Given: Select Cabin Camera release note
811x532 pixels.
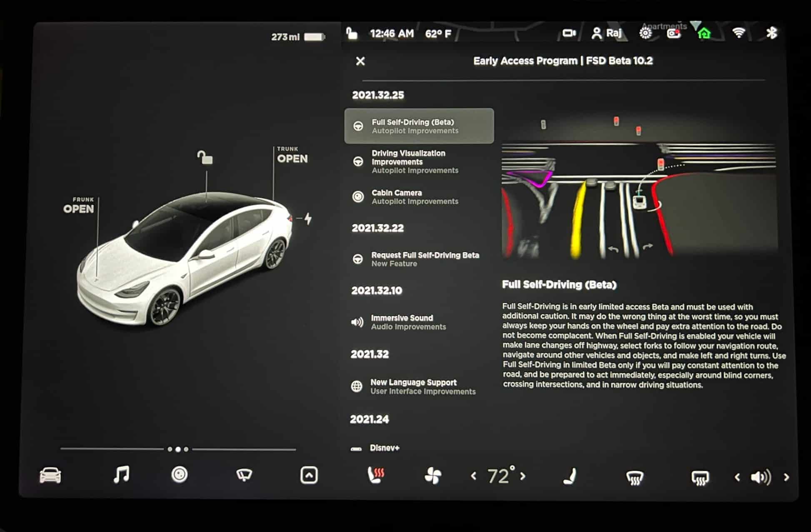Looking at the screenshot, I should 419,197.
